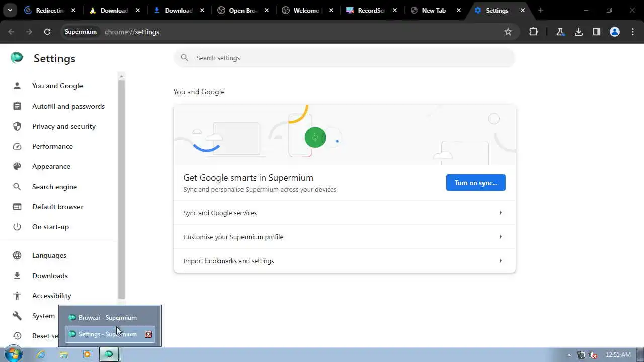Open the profile avatar menu
644x362 pixels.
(x=615, y=32)
